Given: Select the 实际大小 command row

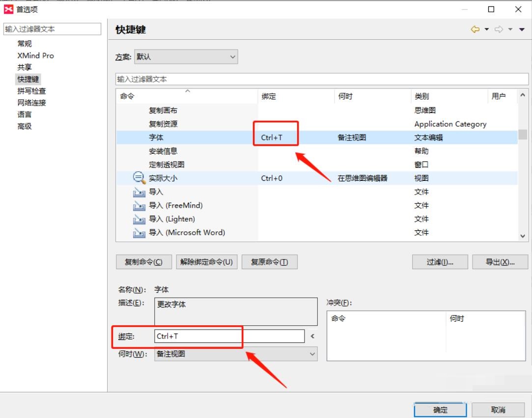Looking at the screenshot, I should 317,178.
